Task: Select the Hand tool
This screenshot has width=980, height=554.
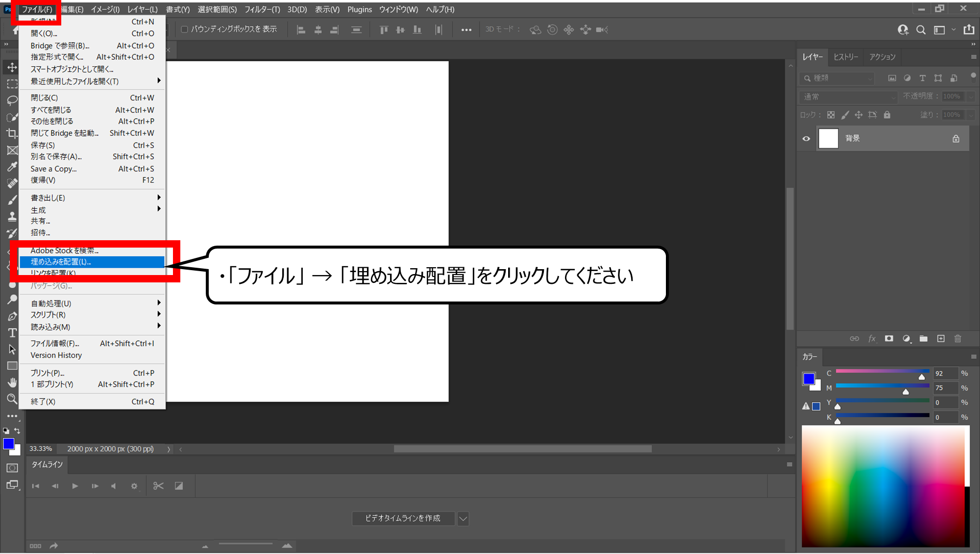Action: click(x=12, y=382)
